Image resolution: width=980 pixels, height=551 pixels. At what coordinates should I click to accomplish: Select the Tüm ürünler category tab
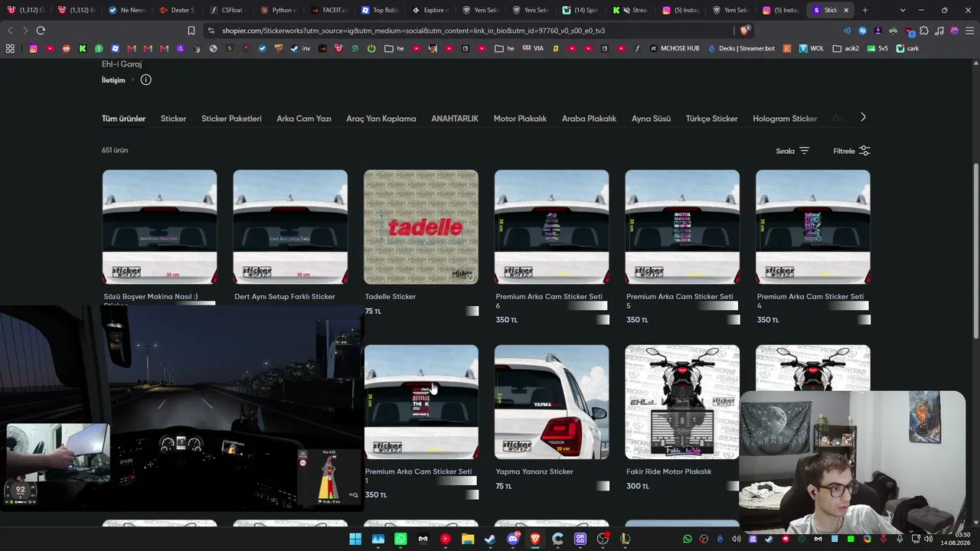coord(123,119)
